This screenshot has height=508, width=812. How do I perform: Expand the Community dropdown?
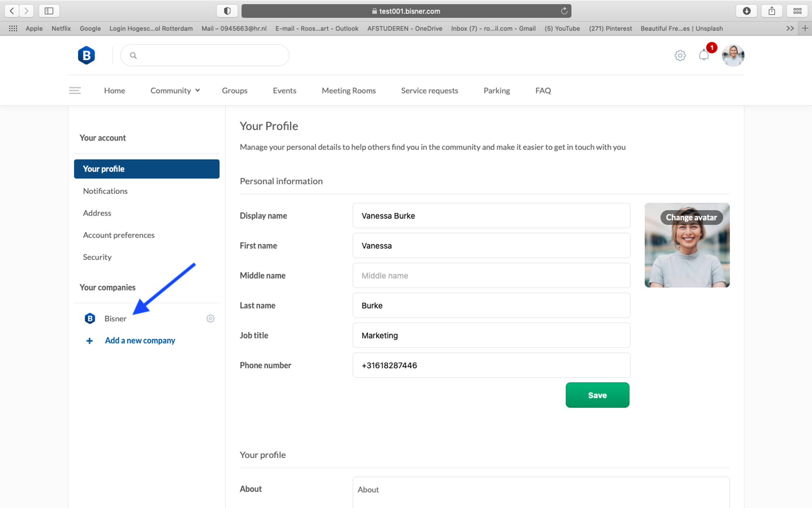pyautogui.click(x=175, y=91)
